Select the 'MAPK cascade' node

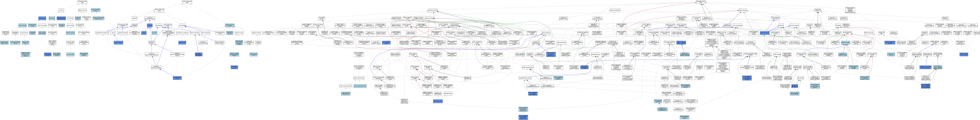tap(777, 54)
